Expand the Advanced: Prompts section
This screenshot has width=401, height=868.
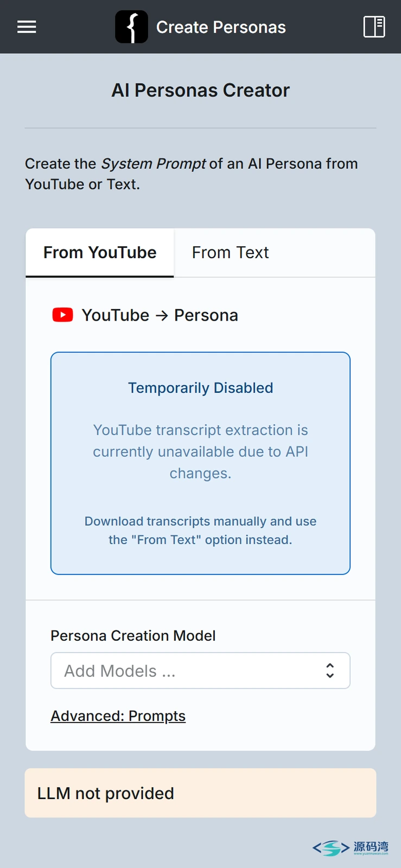coord(118,716)
